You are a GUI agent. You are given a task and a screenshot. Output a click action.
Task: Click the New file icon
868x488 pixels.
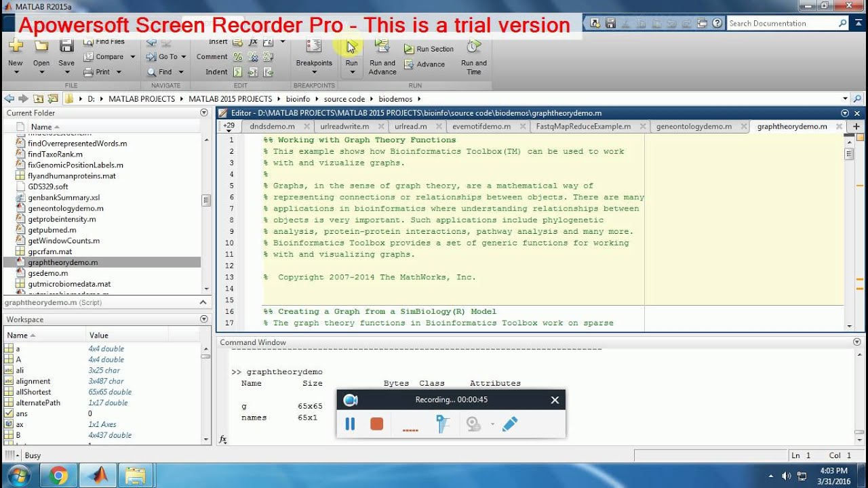click(15, 46)
